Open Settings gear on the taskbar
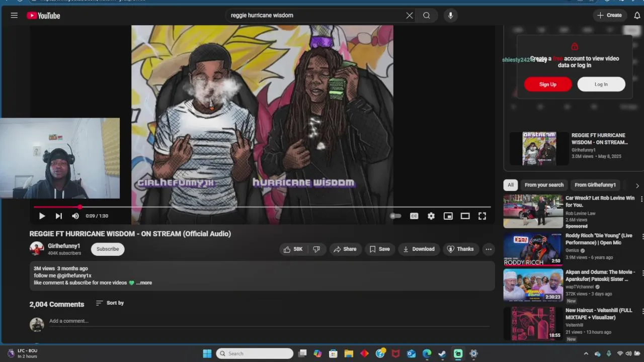644x362 pixels. 473,353
